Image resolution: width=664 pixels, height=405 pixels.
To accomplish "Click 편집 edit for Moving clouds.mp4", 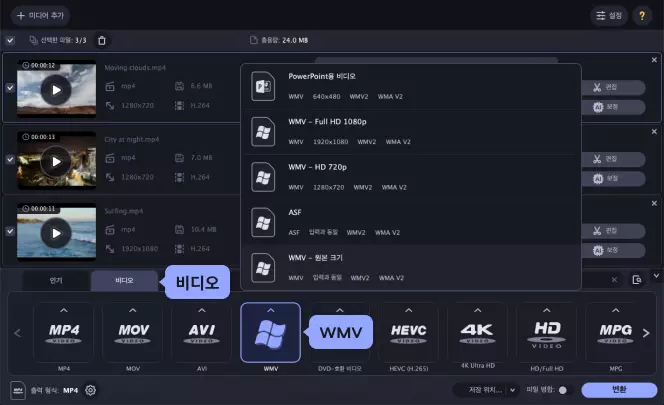I will (x=613, y=87).
